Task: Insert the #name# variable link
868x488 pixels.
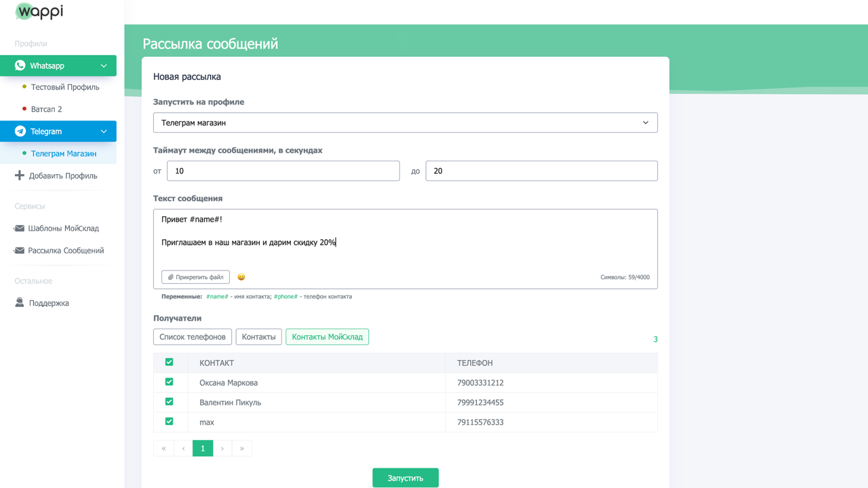Action: point(217,297)
